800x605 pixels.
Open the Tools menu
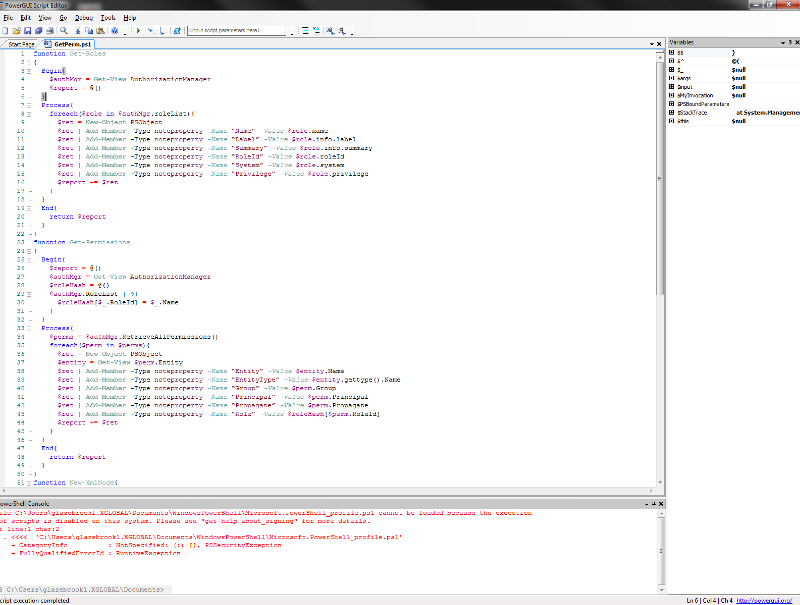pyautogui.click(x=108, y=18)
